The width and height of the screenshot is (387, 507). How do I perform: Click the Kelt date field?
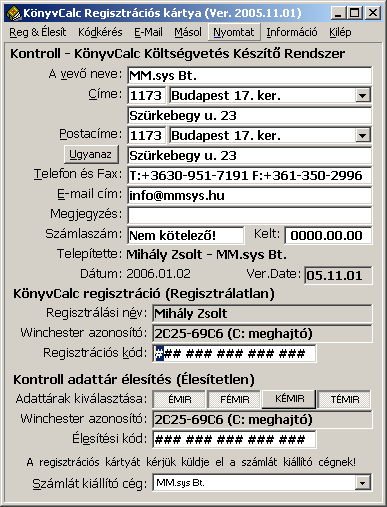click(328, 236)
